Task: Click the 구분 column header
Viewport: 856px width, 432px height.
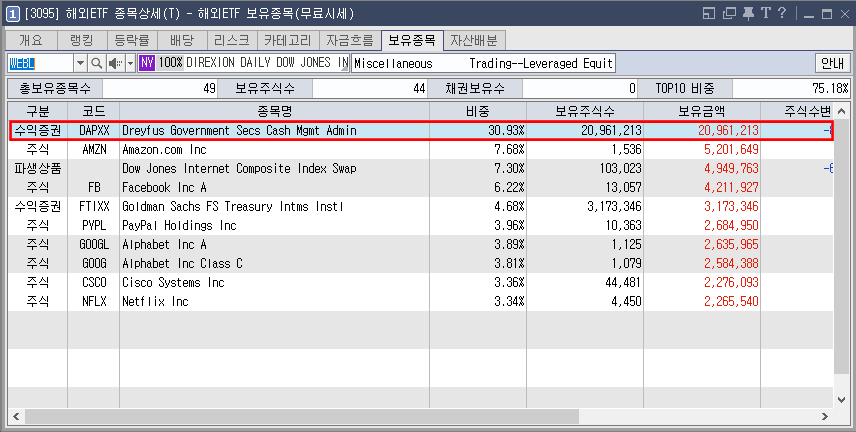Action: 38,111
